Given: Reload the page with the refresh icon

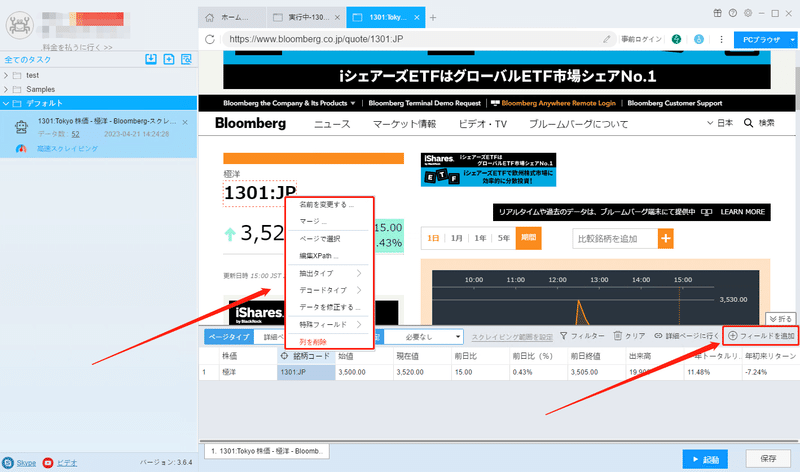Looking at the screenshot, I should [210, 39].
